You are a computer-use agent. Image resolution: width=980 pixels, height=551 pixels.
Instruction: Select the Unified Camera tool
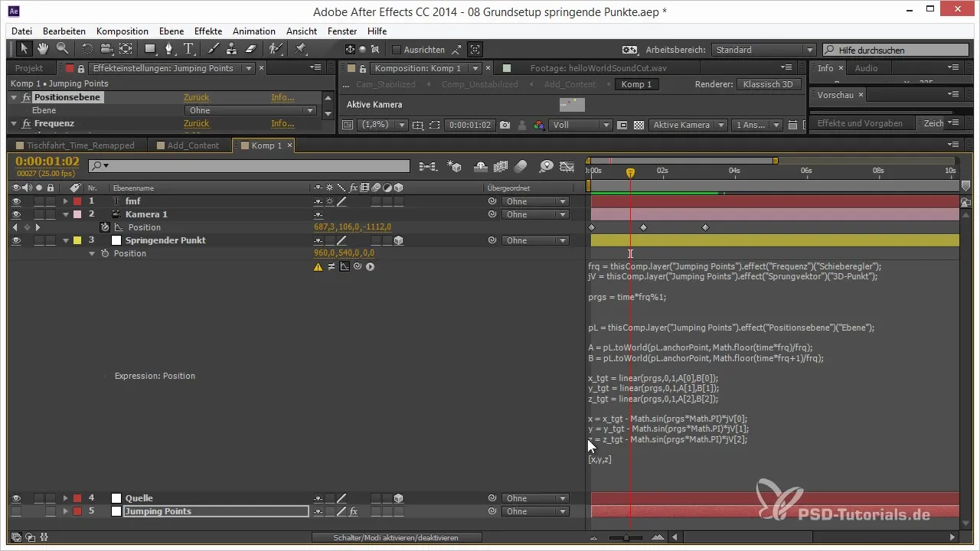coord(106,49)
